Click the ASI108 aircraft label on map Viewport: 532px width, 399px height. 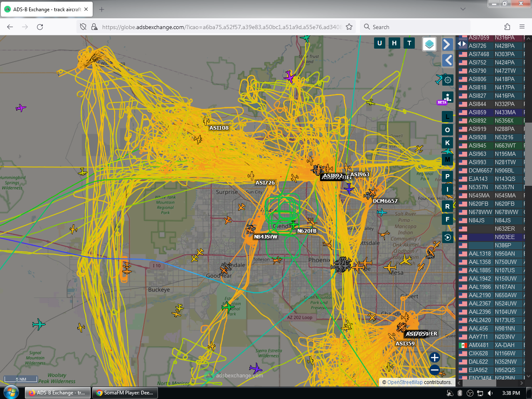[x=219, y=128]
